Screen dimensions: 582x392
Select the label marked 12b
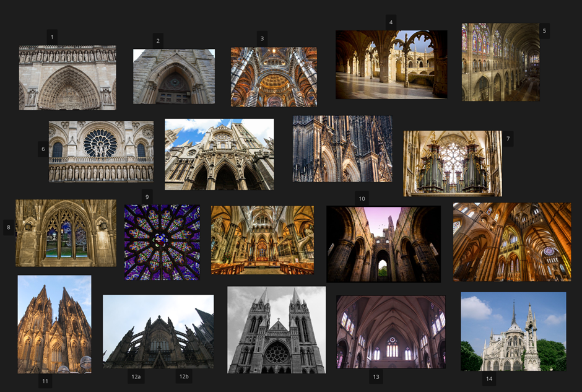[184, 377]
